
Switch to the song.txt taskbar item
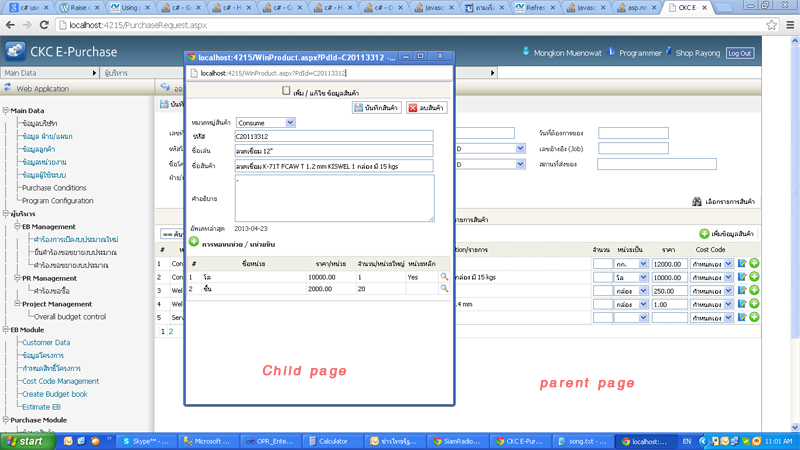[583, 441]
